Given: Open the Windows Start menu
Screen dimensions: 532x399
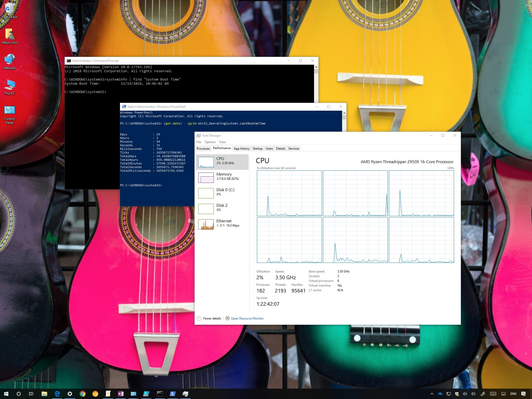Looking at the screenshot, I should (6, 394).
